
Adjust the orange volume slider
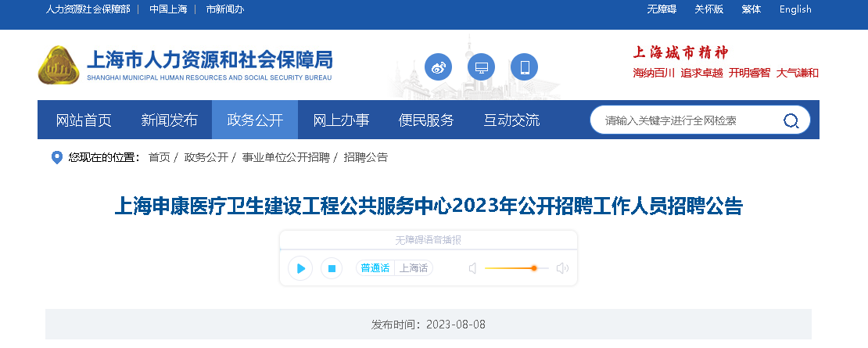[x=517, y=268]
